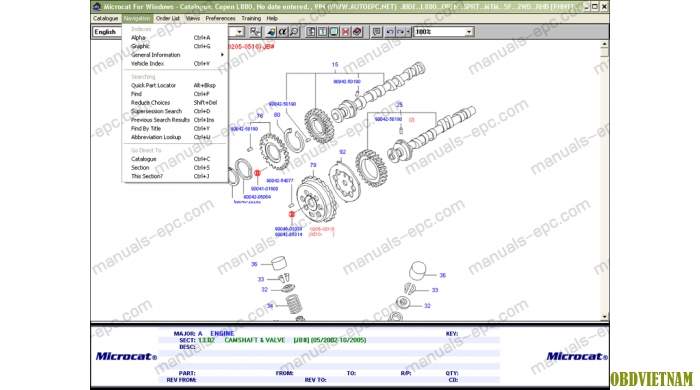Viewport: 700px width, 390px height.
Task: Open the Alpha index toolbar icon
Action: coord(283,32)
